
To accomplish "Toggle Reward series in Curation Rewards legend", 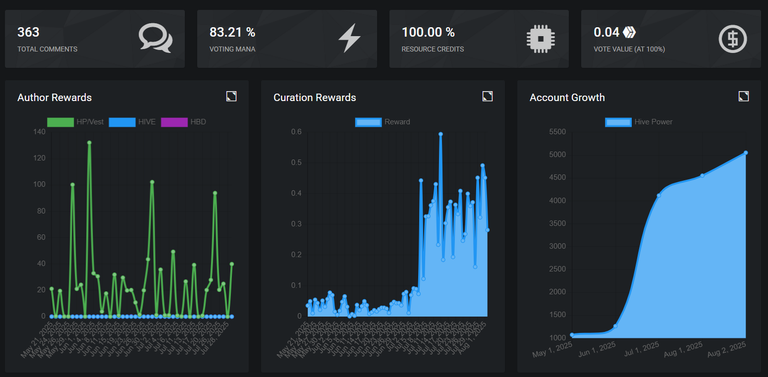I will pyautogui.click(x=383, y=122).
